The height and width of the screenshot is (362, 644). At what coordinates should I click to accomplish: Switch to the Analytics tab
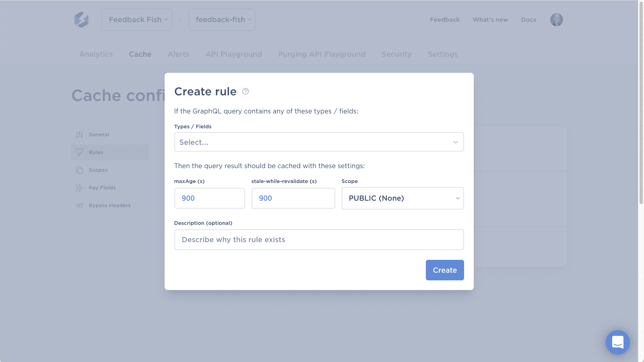(x=96, y=54)
